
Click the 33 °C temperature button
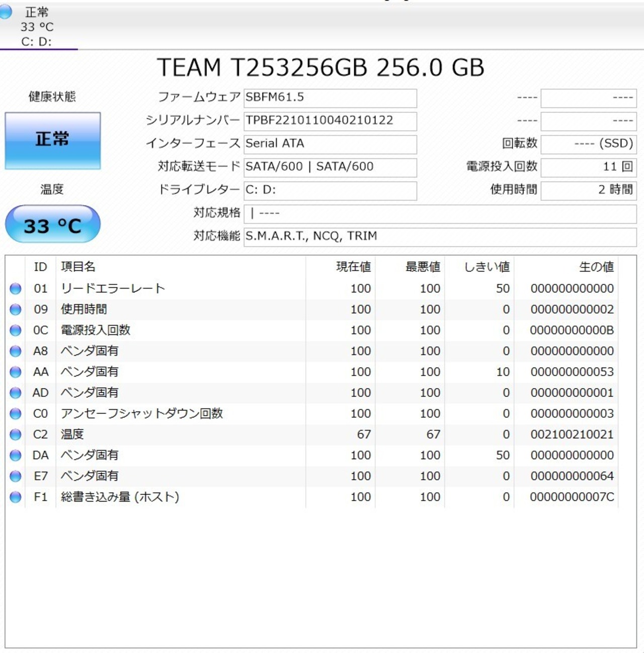(x=53, y=225)
